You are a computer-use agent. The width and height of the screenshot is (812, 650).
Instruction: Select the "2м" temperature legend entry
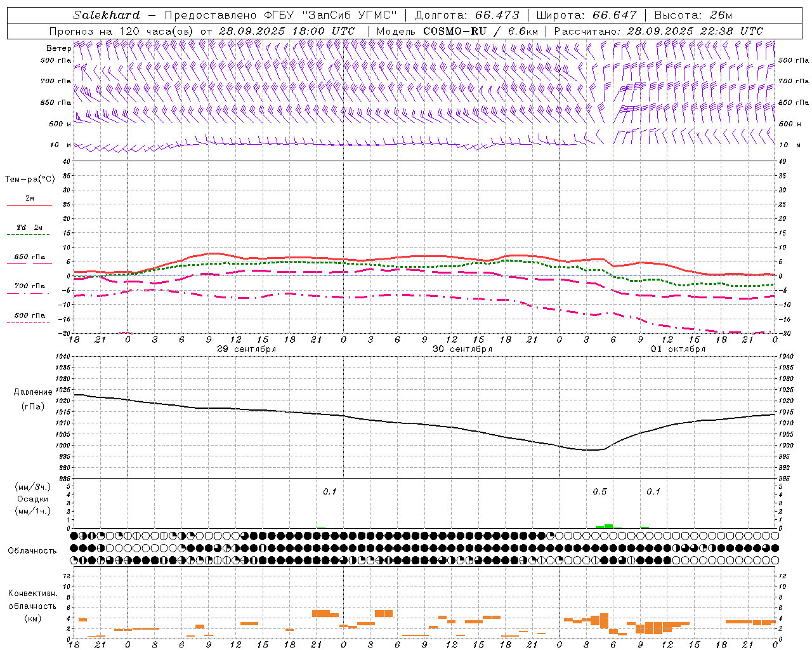click(x=30, y=198)
